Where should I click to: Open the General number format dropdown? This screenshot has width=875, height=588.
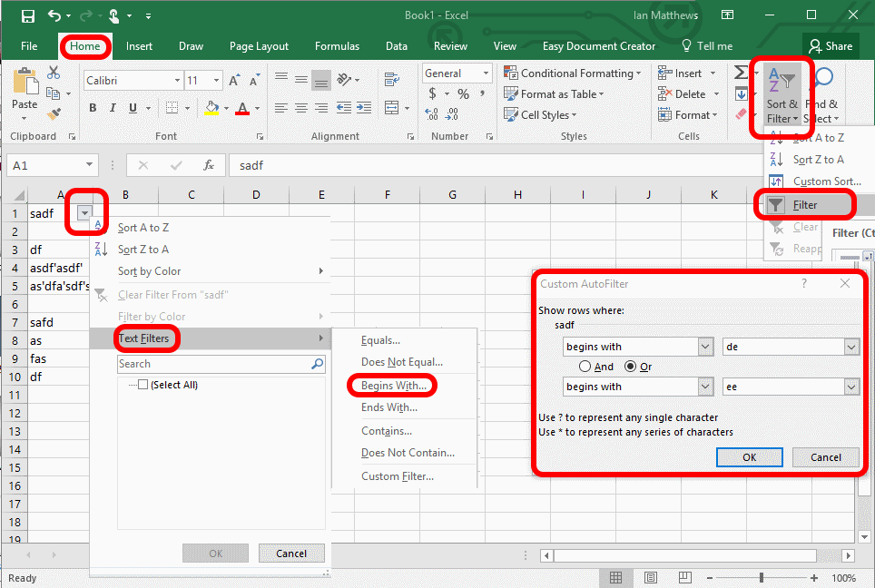click(x=486, y=73)
